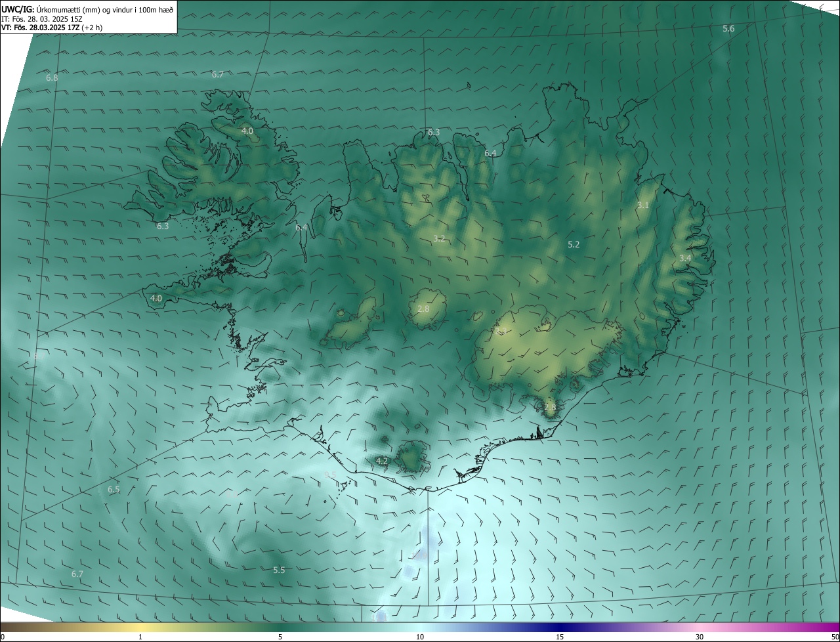Image resolution: width=840 pixels, height=642 pixels.
Task: Click the 30 mm tick on the color scale
Action: 700,637
